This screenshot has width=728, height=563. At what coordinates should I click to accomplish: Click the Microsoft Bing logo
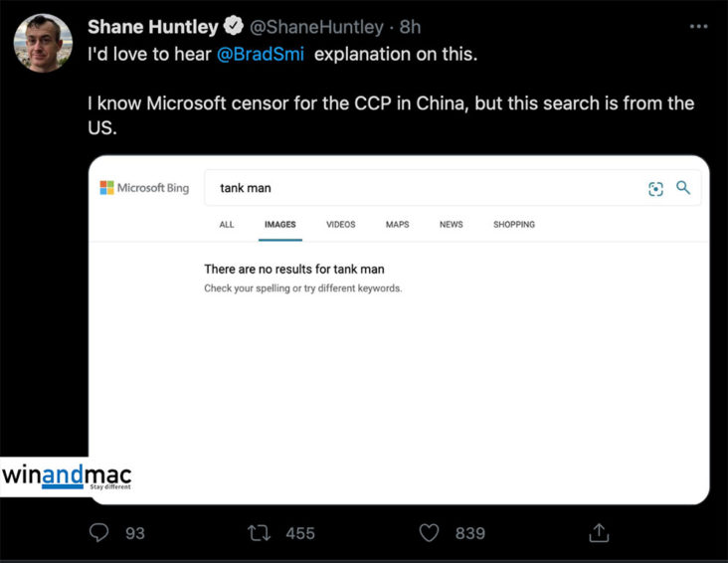pyautogui.click(x=144, y=188)
